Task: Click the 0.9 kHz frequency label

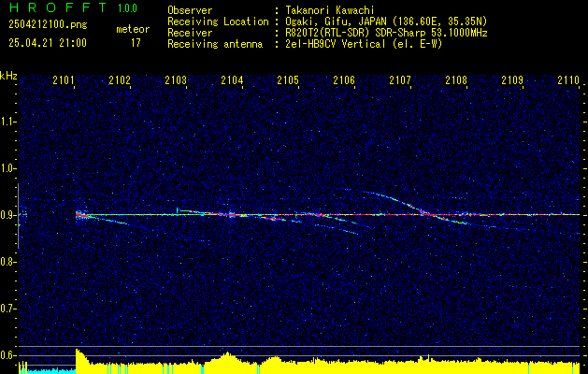Action: [x=7, y=215]
